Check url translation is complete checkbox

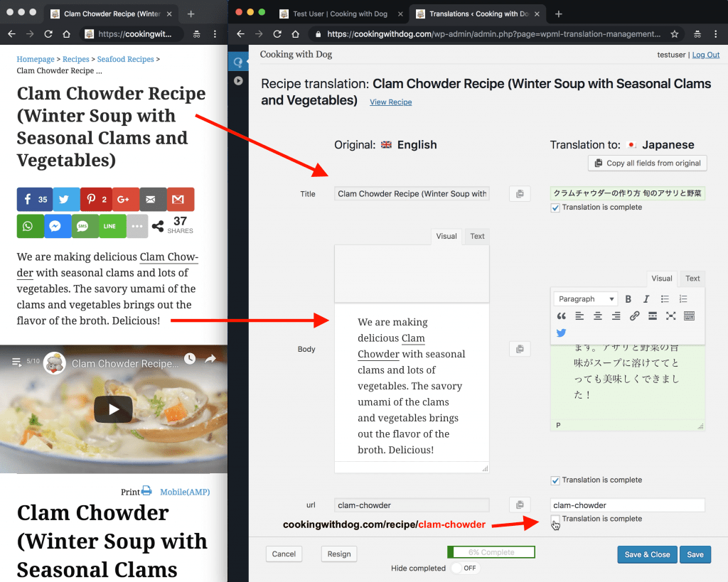point(555,519)
